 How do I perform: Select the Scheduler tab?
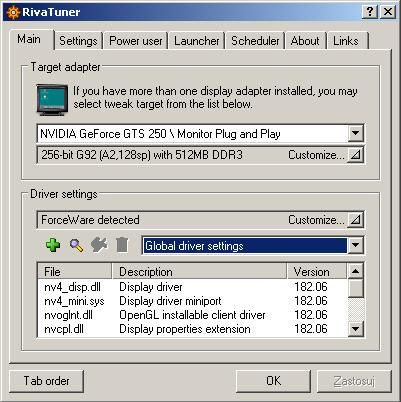click(x=255, y=41)
